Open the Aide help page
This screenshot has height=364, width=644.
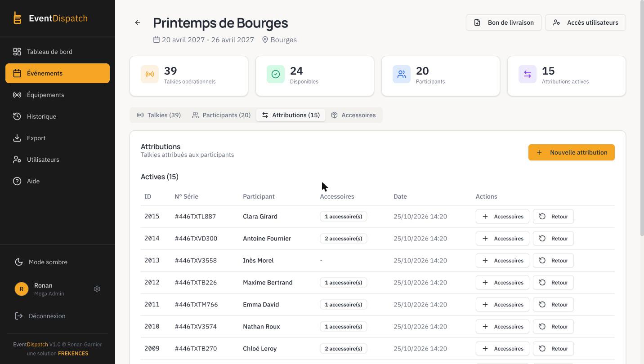click(x=58, y=181)
